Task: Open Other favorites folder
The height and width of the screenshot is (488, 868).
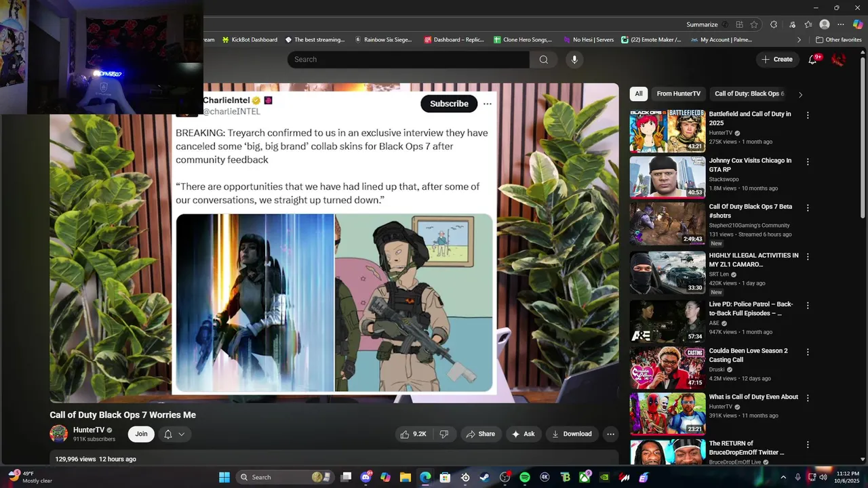Action: point(838,40)
